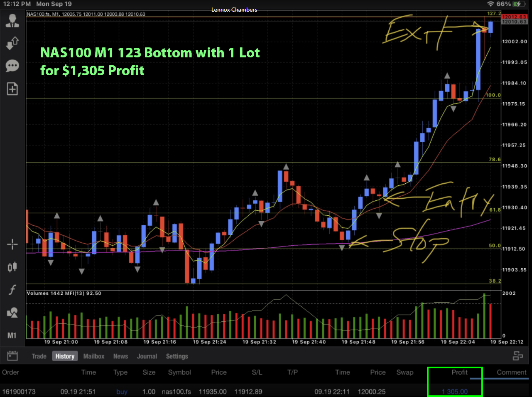Open the Settings tab
532x397 pixels.
(177, 356)
